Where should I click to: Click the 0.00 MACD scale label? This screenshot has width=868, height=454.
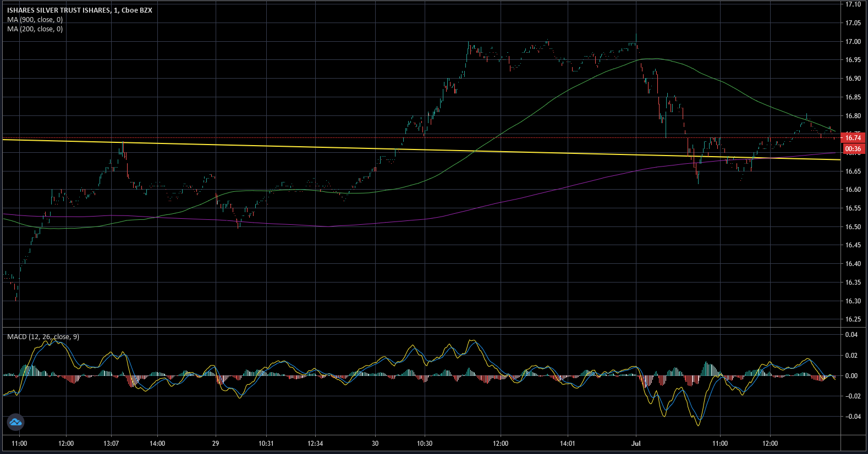(851, 376)
